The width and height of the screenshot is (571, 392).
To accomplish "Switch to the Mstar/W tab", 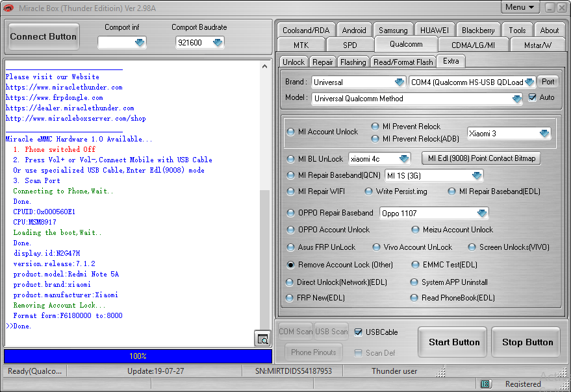I will (538, 45).
